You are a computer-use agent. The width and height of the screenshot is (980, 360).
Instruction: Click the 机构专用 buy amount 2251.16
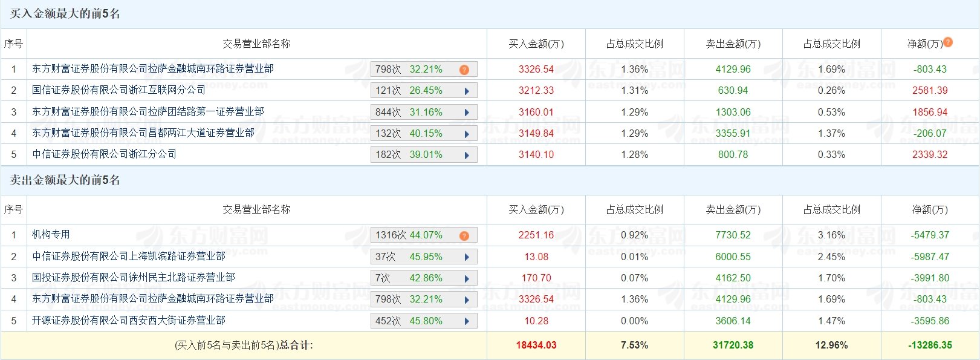536,235
